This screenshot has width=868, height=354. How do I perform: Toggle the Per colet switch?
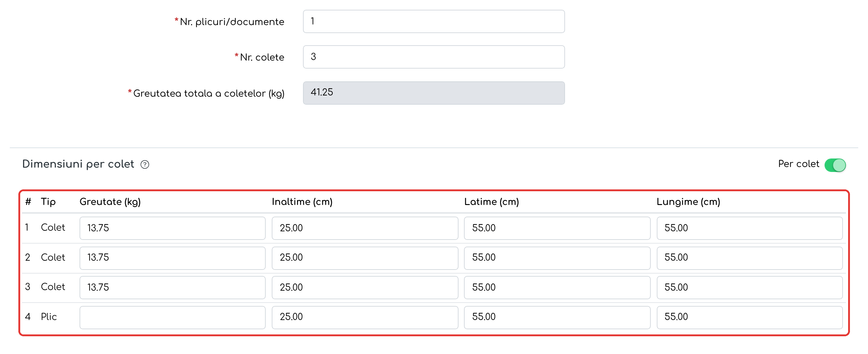(835, 165)
